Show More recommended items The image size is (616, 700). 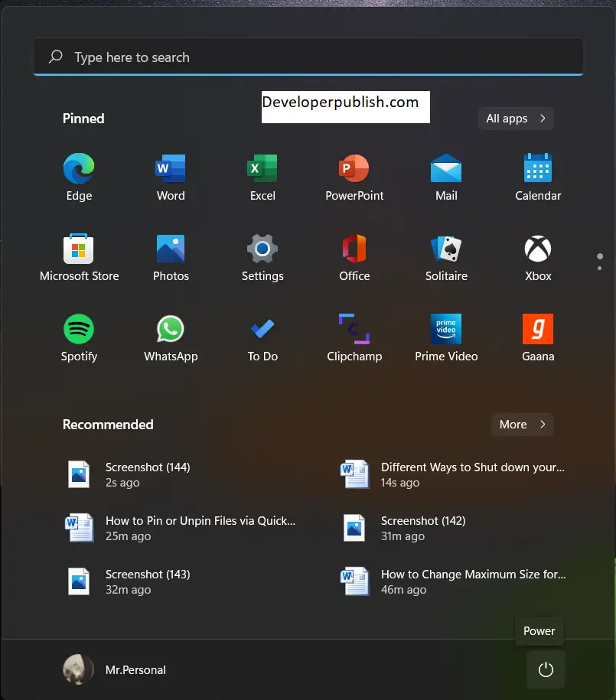click(523, 424)
